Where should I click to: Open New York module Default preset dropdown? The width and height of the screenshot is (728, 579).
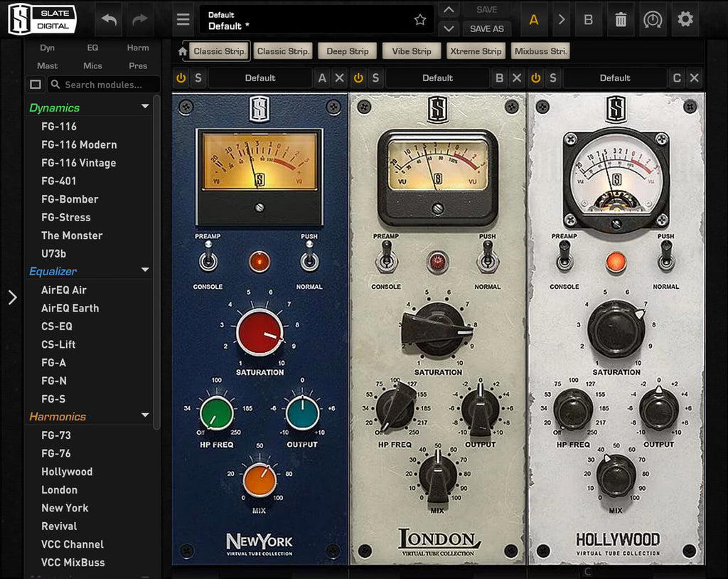260,78
